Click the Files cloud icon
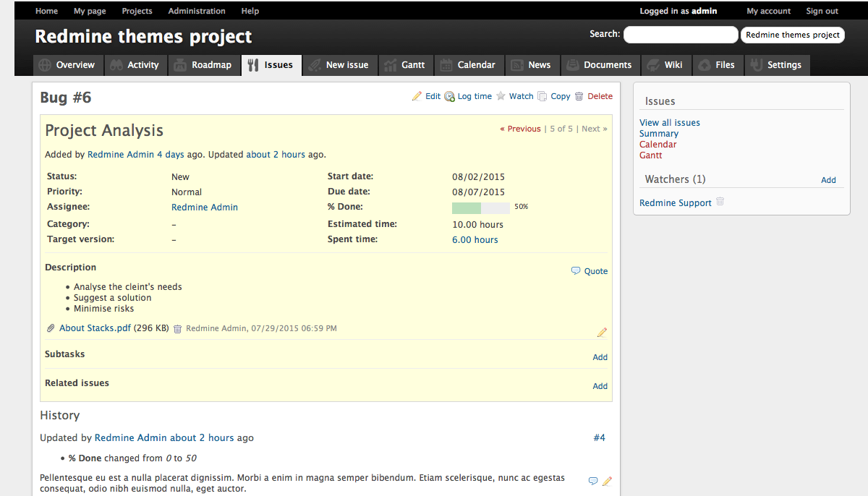Image resolution: width=868 pixels, height=496 pixels. click(x=705, y=65)
